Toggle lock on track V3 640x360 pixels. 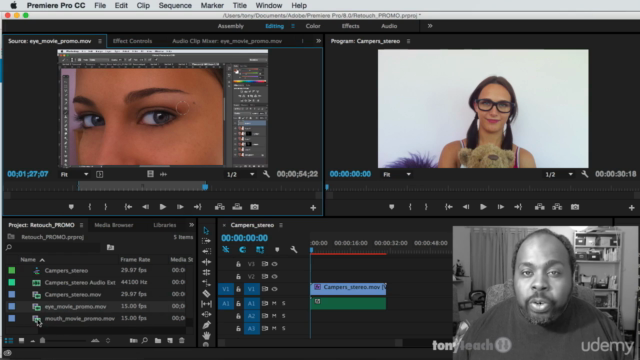[238, 264]
